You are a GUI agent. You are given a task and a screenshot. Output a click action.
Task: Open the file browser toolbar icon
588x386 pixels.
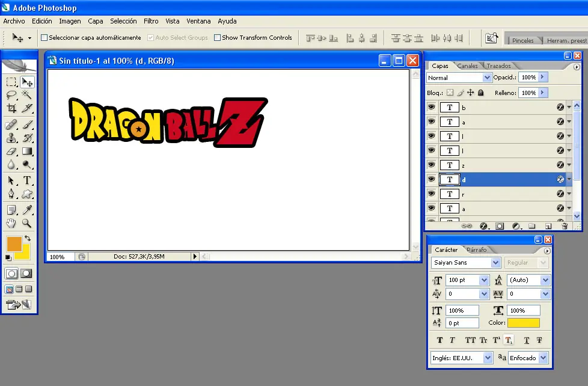click(491, 38)
